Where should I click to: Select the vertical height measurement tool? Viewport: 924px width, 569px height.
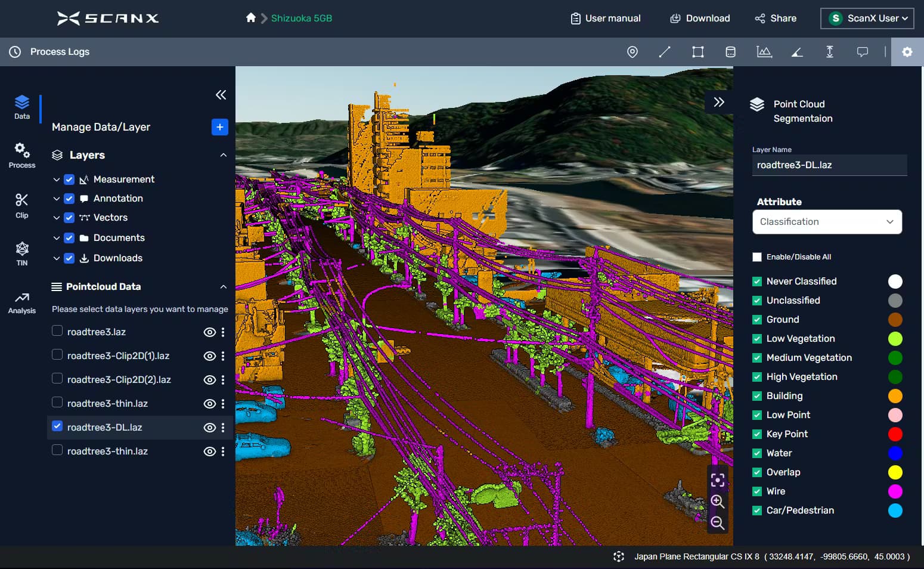(x=829, y=52)
